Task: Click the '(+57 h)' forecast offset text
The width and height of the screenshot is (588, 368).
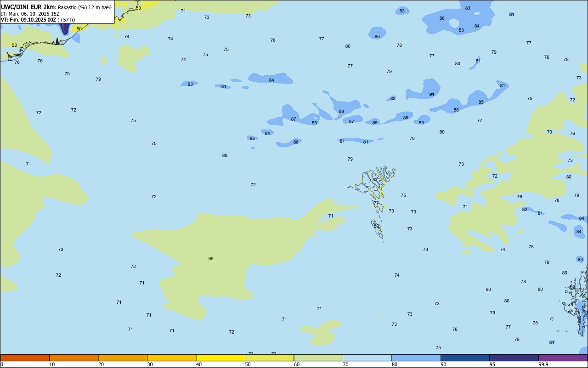Action: tap(66, 20)
